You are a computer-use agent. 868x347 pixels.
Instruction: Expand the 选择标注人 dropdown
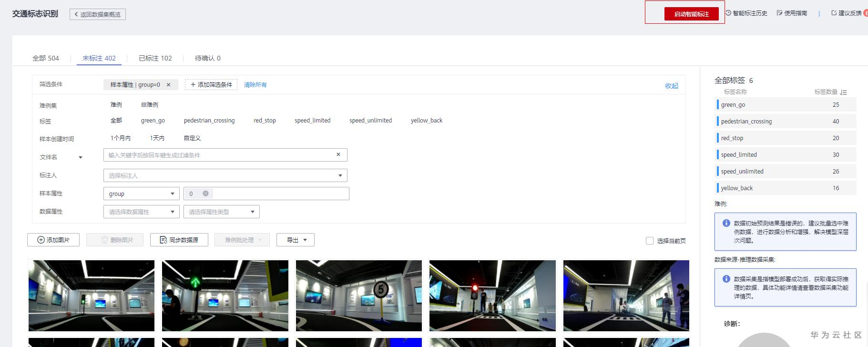[x=340, y=175]
